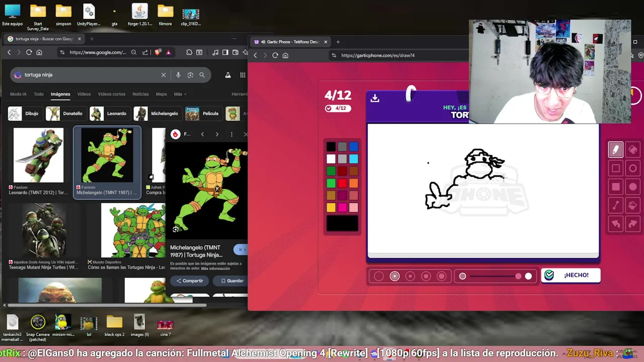Pick the blue color swatch
The width and height of the screenshot is (644, 362).
(x=354, y=147)
